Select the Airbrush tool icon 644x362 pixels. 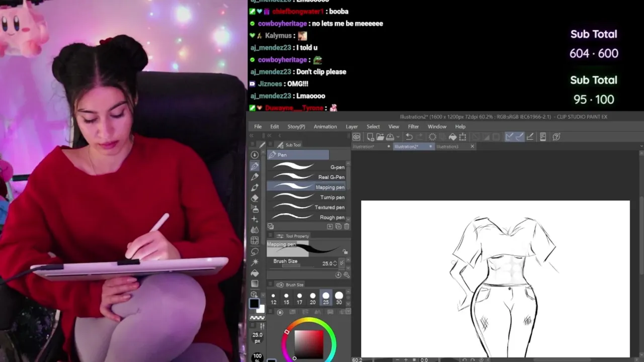(x=255, y=208)
